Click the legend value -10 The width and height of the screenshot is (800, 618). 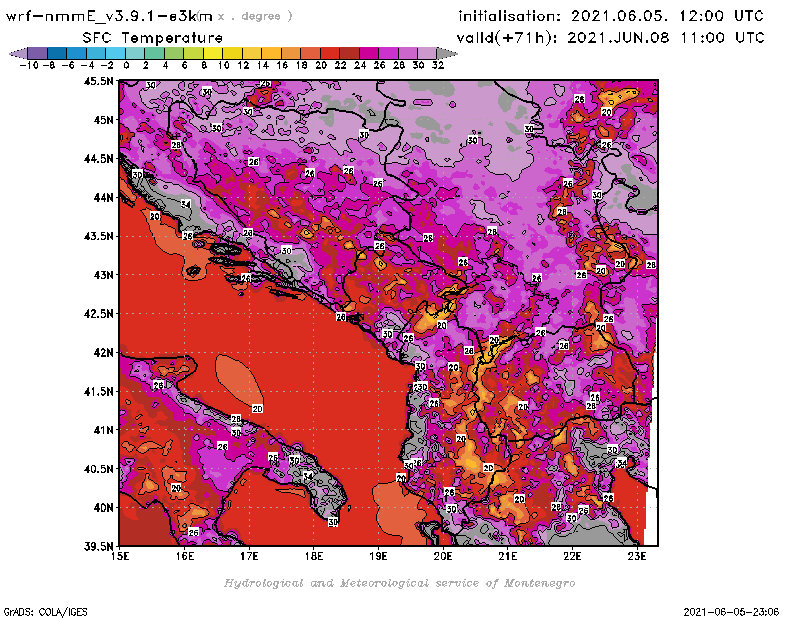click(29, 65)
